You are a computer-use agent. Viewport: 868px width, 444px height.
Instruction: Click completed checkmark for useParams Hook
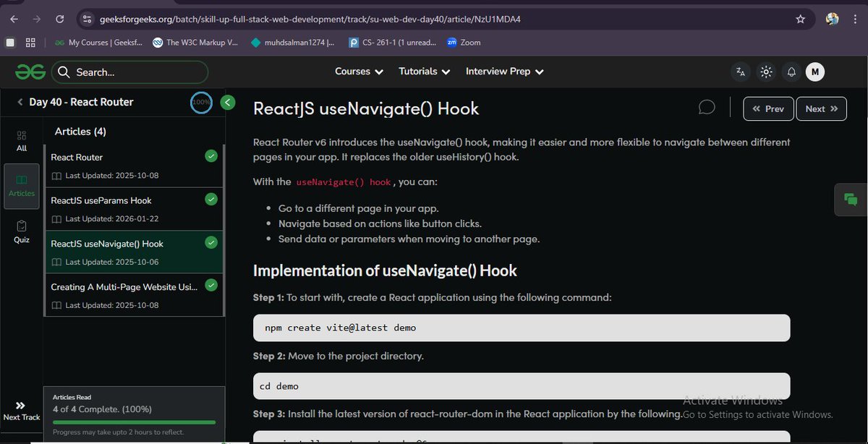211,199
